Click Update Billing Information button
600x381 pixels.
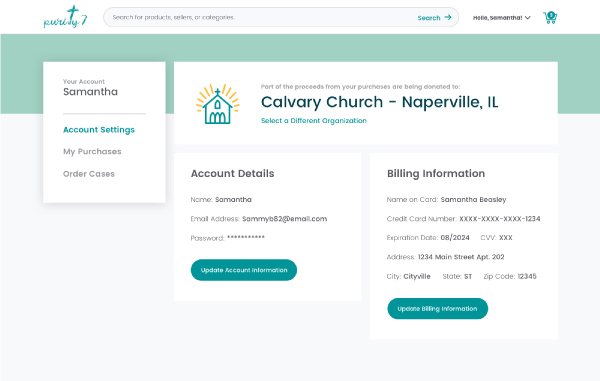click(x=437, y=309)
